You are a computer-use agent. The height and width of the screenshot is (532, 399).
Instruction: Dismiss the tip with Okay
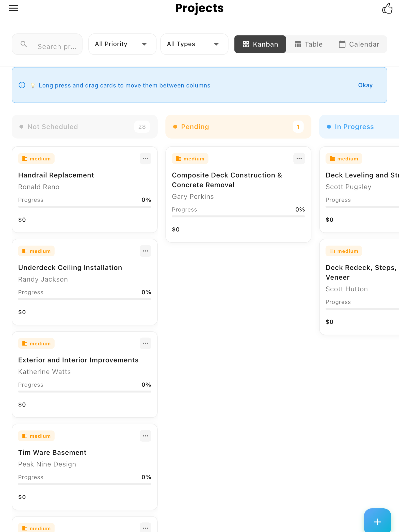[365, 85]
